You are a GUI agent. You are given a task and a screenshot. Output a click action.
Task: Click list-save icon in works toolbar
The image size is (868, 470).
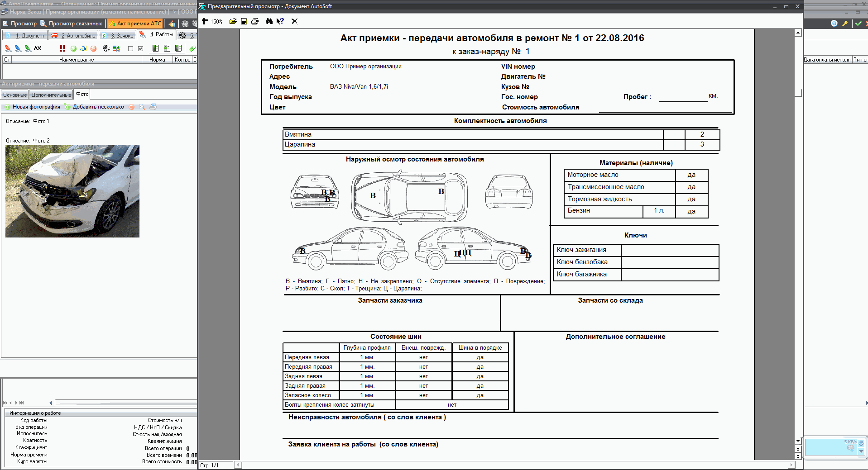pos(116,48)
